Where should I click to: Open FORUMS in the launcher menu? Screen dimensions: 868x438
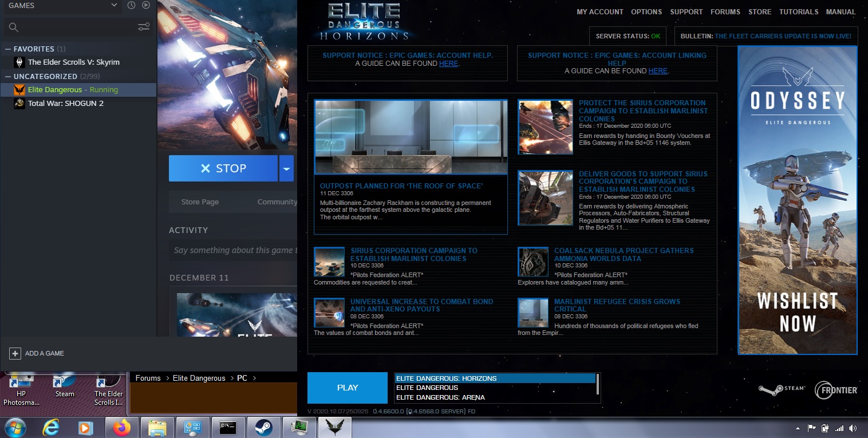coord(725,12)
